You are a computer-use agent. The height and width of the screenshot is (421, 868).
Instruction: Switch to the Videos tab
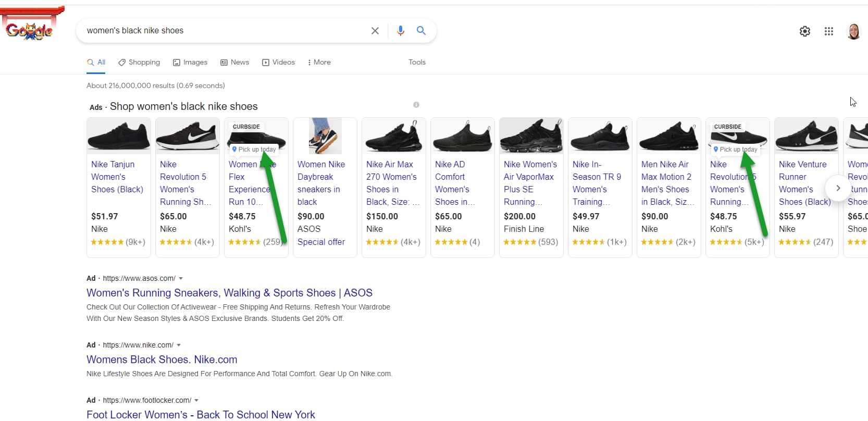click(278, 62)
